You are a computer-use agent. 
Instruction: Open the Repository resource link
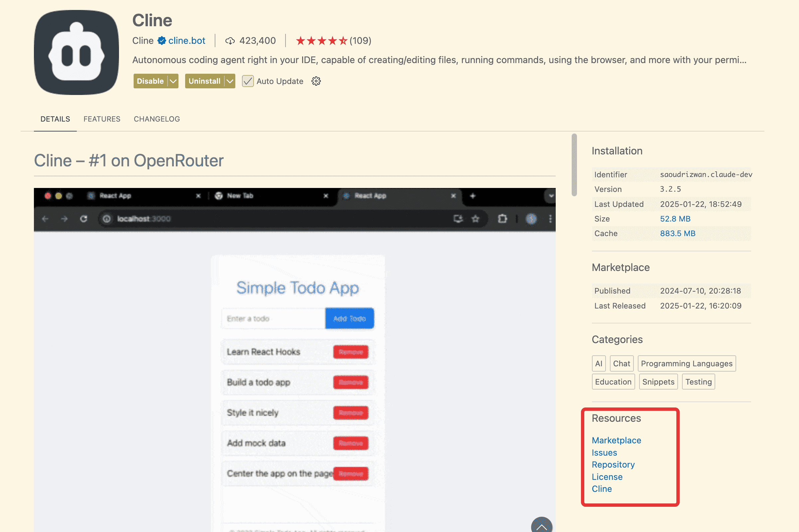[613, 465]
